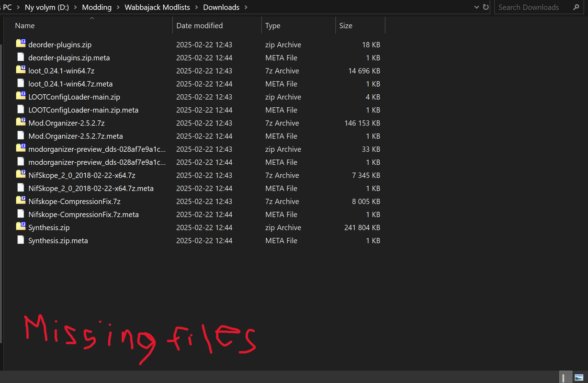The height and width of the screenshot is (383, 588).
Task: Click the 14 696 KB size value
Action: tap(364, 71)
